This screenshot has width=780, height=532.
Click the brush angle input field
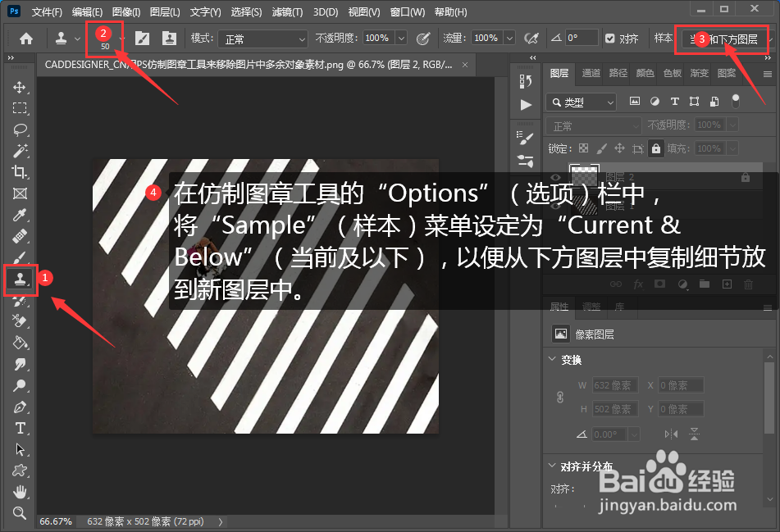(x=582, y=39)
